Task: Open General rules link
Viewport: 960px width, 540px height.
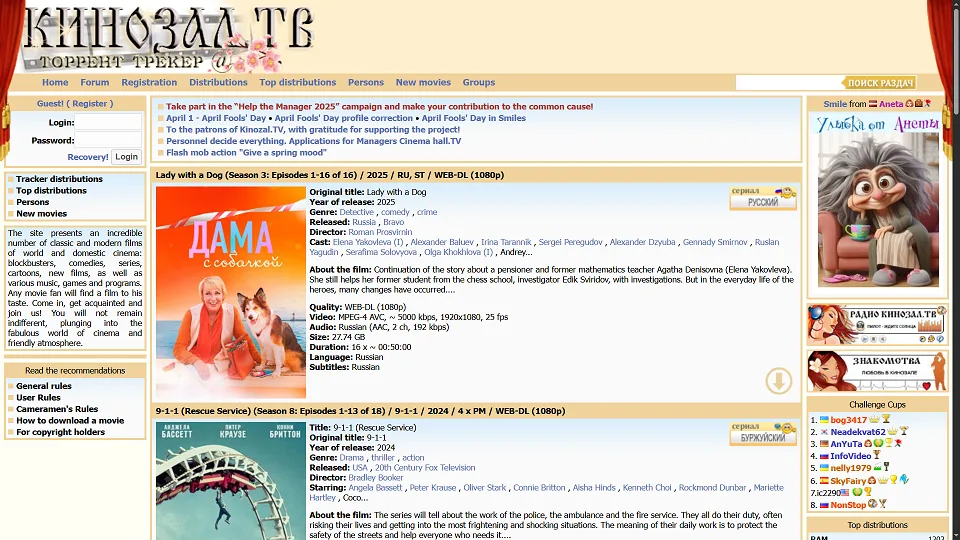Action: pos(43,386)
